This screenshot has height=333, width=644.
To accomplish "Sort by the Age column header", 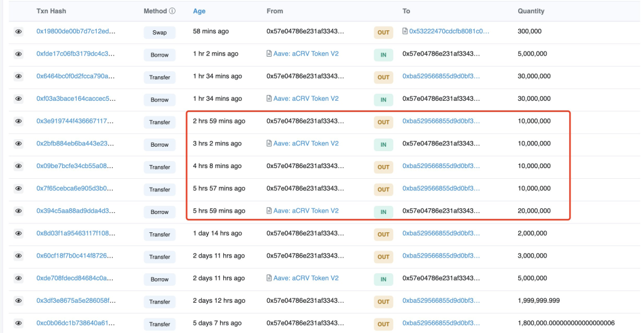I will coord(199,11).
